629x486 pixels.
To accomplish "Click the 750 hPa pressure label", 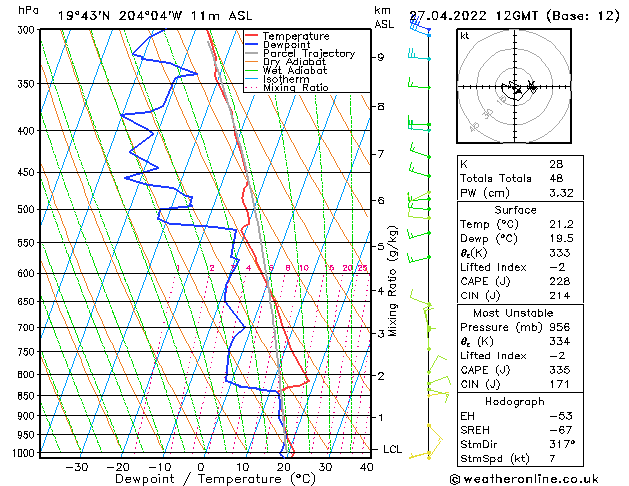I will (x=28, y=352).
